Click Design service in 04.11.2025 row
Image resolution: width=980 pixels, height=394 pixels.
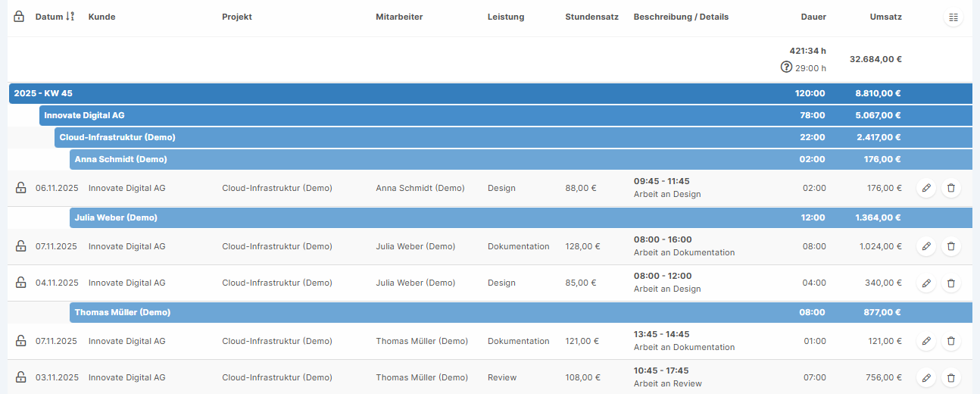(x=501, y=283)
